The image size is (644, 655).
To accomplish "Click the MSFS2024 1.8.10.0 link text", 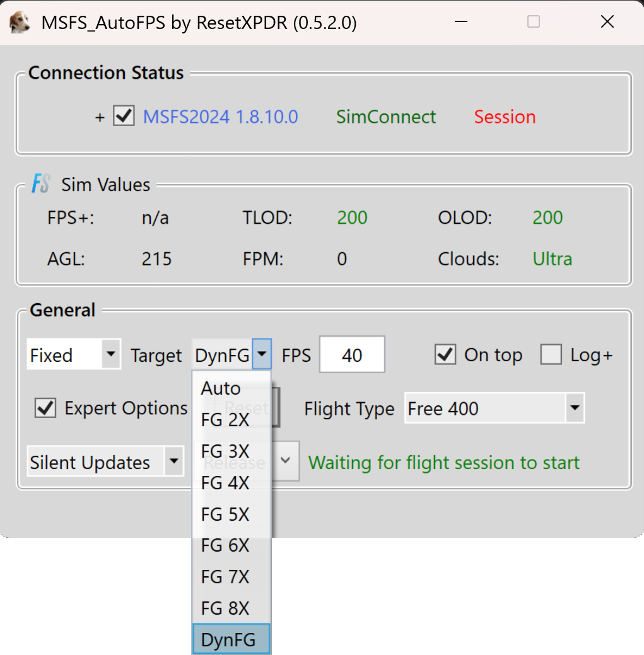I will (220, 117).
